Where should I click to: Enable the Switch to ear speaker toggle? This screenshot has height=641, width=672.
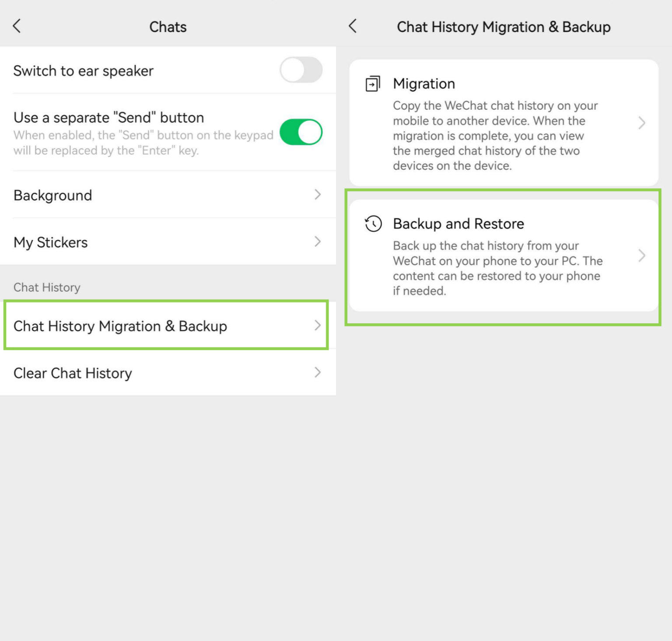301,70
